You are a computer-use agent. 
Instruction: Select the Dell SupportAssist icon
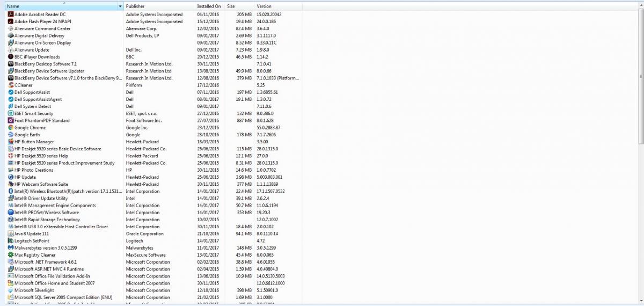(11, 92)
